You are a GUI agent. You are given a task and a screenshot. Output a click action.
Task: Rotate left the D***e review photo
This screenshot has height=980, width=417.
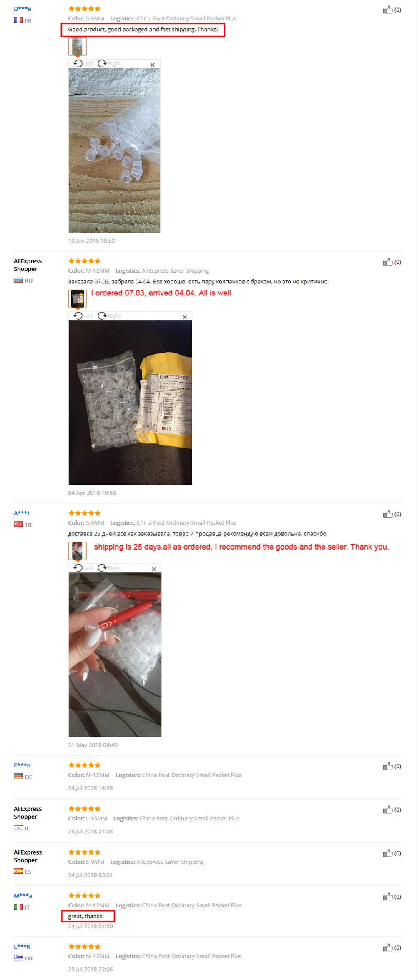pos(83,63)
